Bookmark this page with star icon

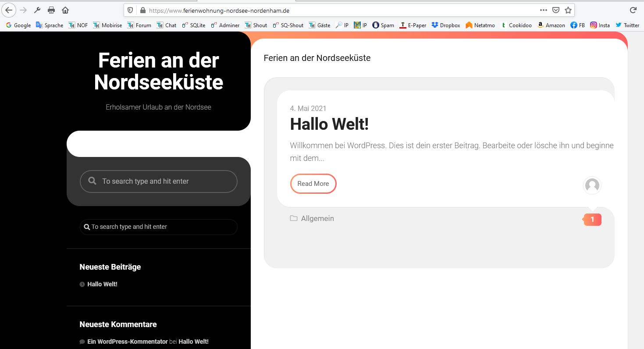tap(568, 10)
